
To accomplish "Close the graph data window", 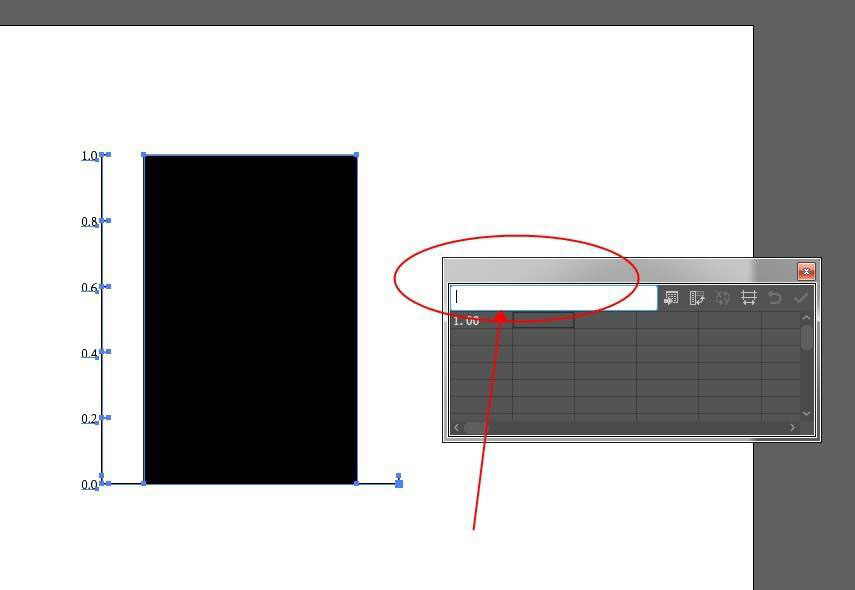I will tap(806, 271).
